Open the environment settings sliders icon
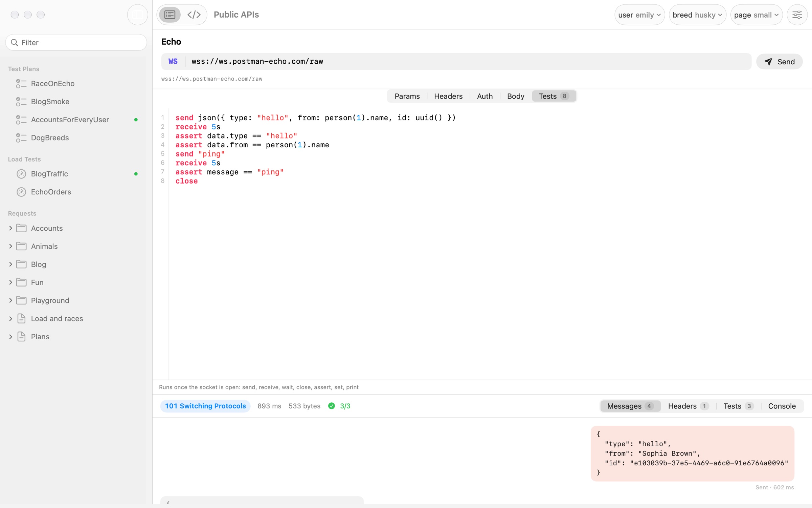The width and height of the screenshot is (812, 508). coord(797,15)
